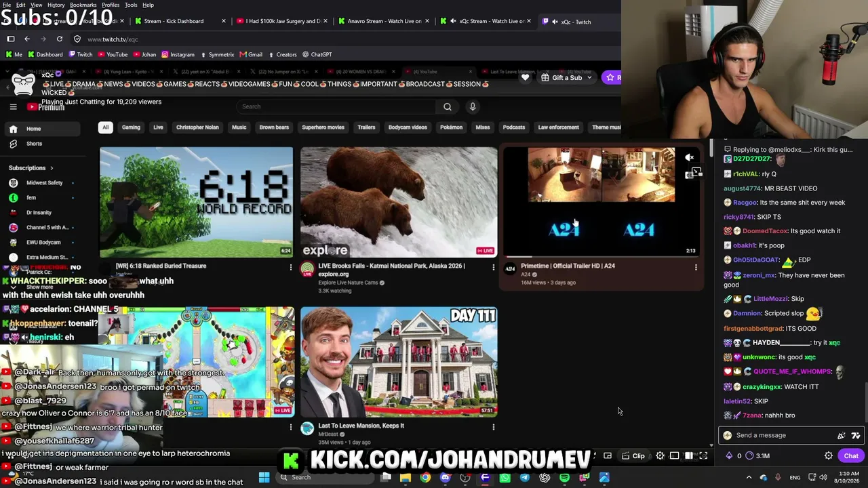
Task: Open the Bookmarks menu
Action: pyautogui.click(x=83, y=5)
